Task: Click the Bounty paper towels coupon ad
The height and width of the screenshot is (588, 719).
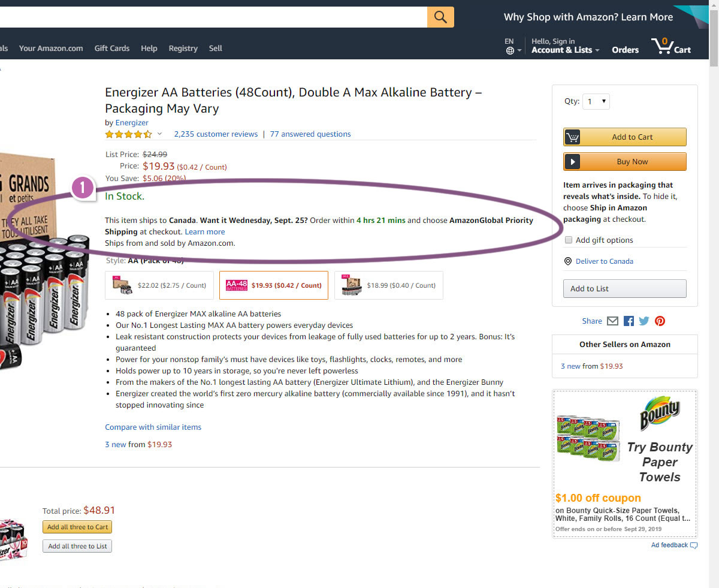Action: tap(624, 464)
